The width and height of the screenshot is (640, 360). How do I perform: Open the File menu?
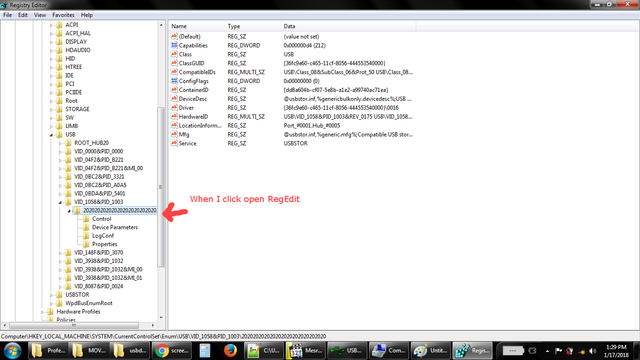tap(7, 15)
